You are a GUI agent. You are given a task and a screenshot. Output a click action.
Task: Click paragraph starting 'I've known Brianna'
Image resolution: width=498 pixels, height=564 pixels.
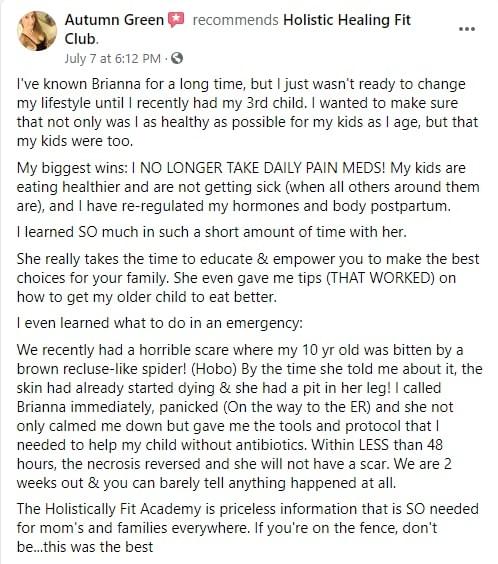[247, 112]
